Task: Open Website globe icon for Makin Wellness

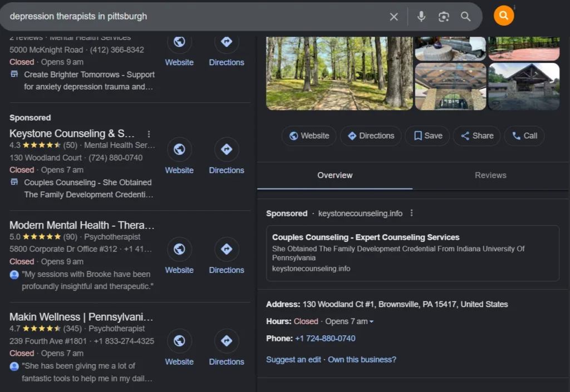Action: coord(179,341)
